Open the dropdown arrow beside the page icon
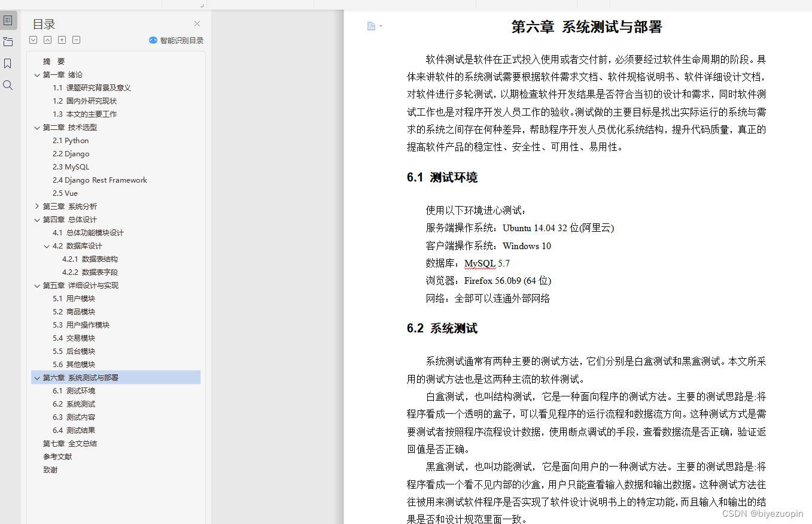The height and width of the screenshot is (524, 812). [x=380, y=26]
